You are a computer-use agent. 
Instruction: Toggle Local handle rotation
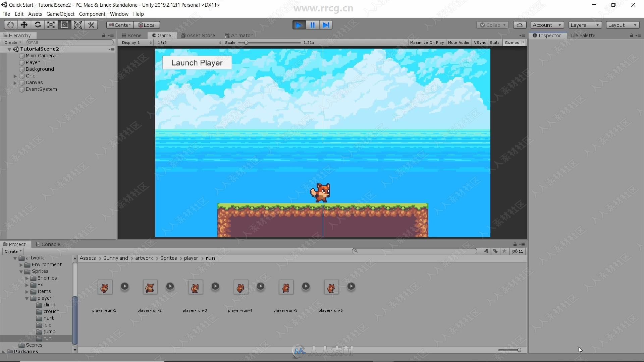[147, 25]
